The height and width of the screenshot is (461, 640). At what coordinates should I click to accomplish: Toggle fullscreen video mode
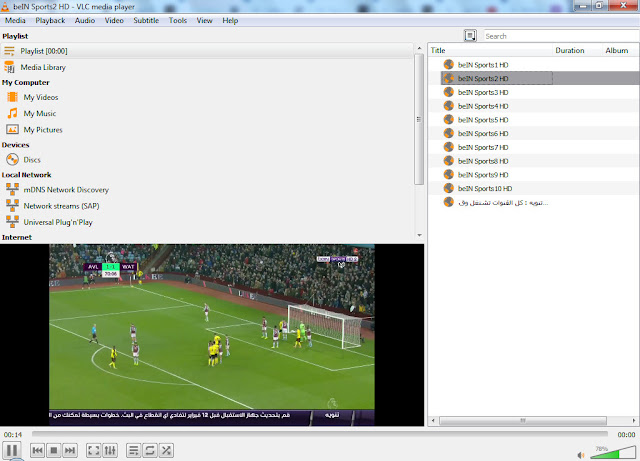pyautogui.click(x=93, y=450)
